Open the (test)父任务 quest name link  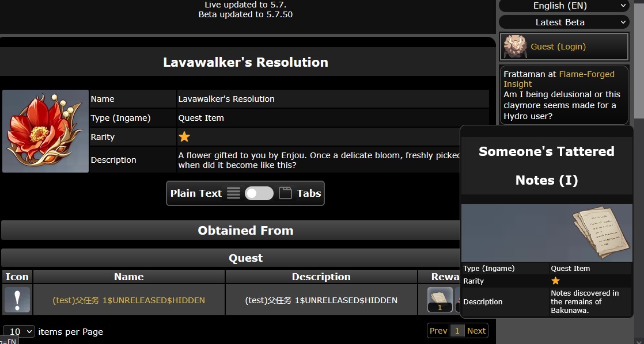[128, 300]
